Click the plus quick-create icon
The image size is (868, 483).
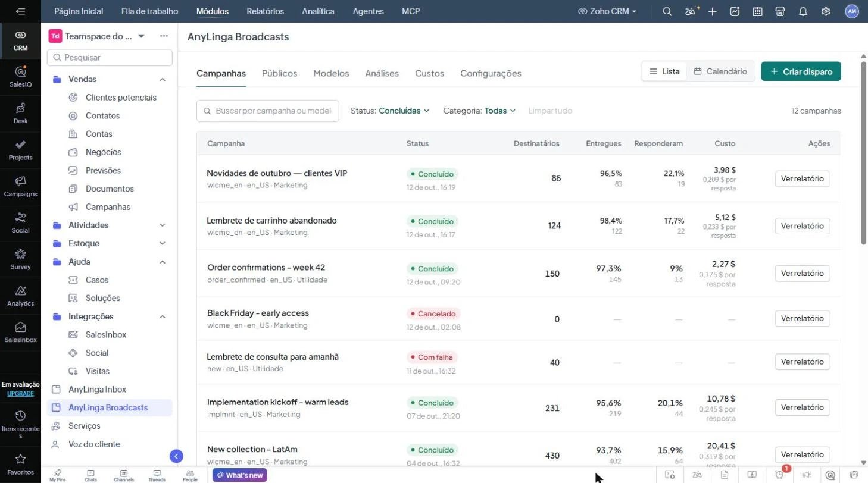[x=713, y=11]
